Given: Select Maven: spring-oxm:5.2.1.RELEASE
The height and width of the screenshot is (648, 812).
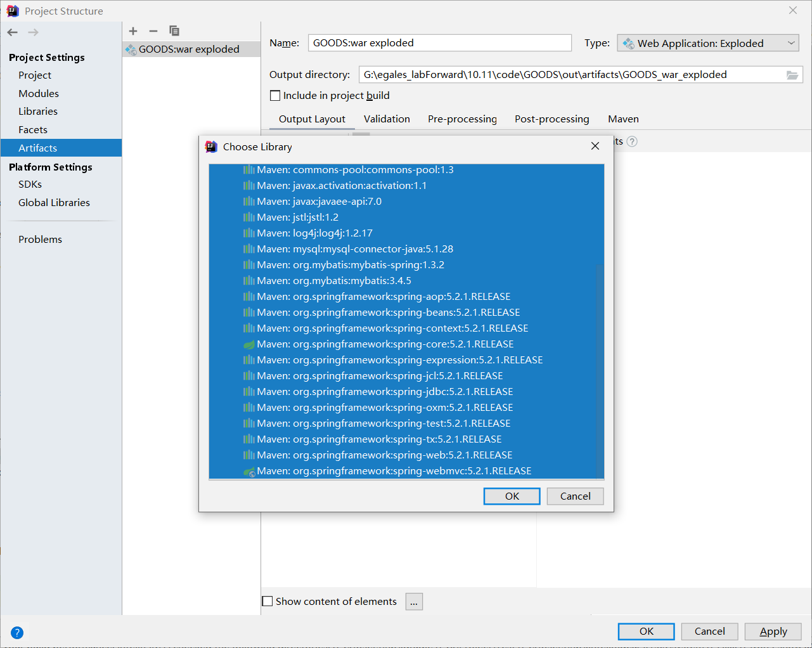Looking at the screenshot, I should pos(406,408).
